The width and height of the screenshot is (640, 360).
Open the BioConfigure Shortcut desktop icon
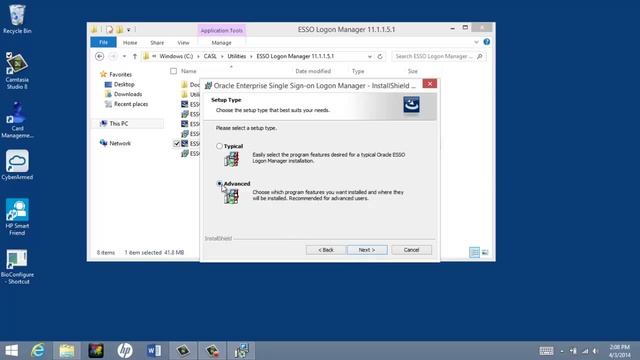[x=17, y=267]
